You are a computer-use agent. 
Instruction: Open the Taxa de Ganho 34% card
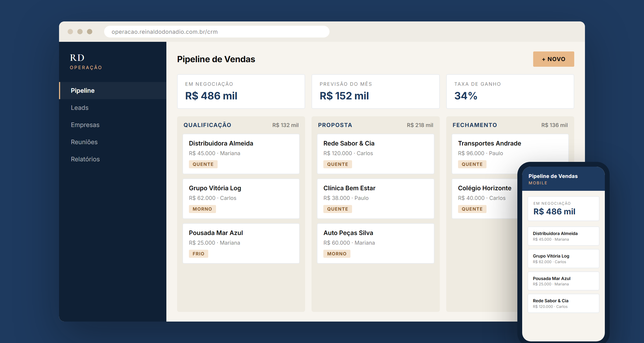coord(510,92)
